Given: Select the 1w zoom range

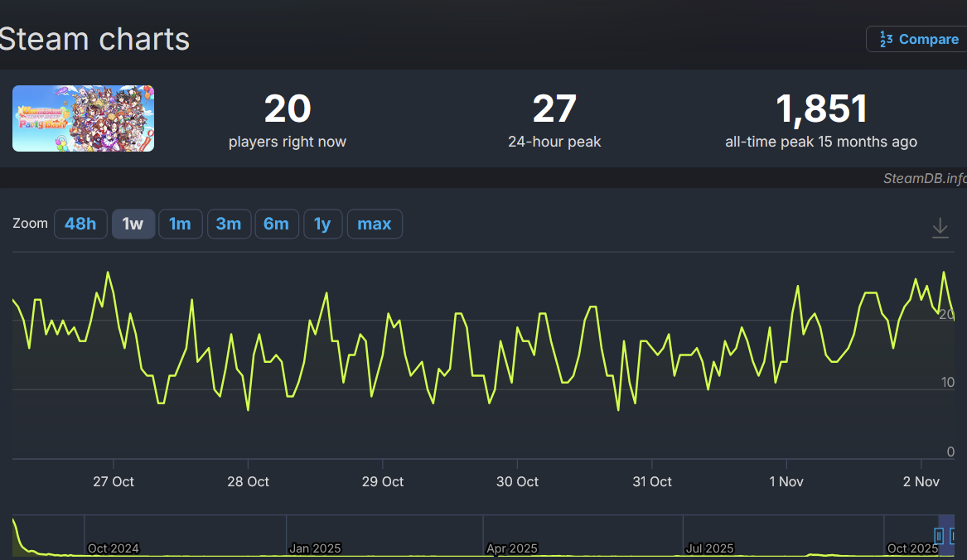Looking at the screenshot, I should [133, 224].
